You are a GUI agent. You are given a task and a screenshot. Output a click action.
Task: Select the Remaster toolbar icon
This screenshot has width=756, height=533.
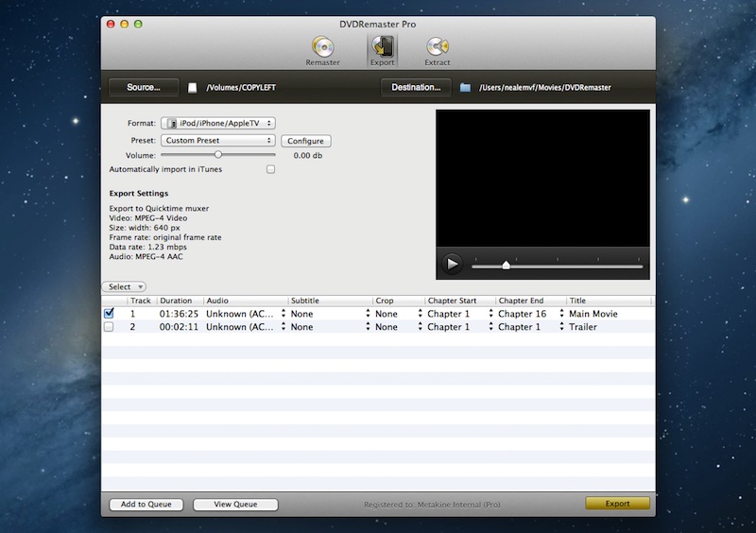(x=322, y=49)
